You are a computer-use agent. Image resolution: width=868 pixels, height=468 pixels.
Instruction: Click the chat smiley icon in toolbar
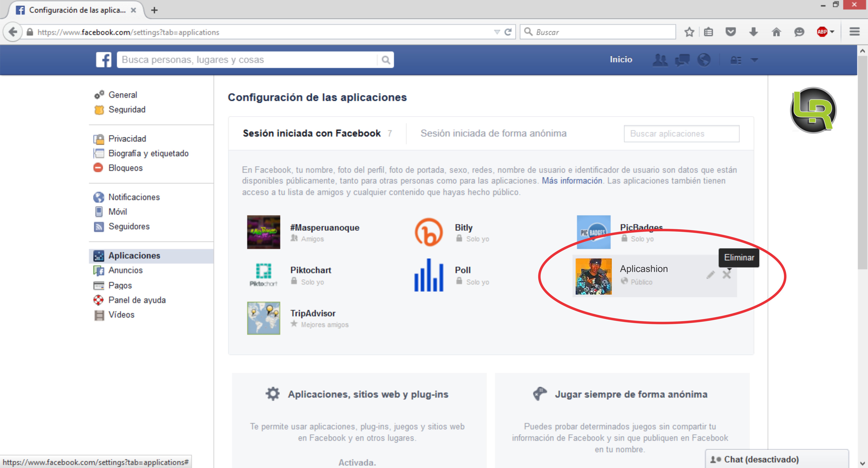click(x=799, y=32)
